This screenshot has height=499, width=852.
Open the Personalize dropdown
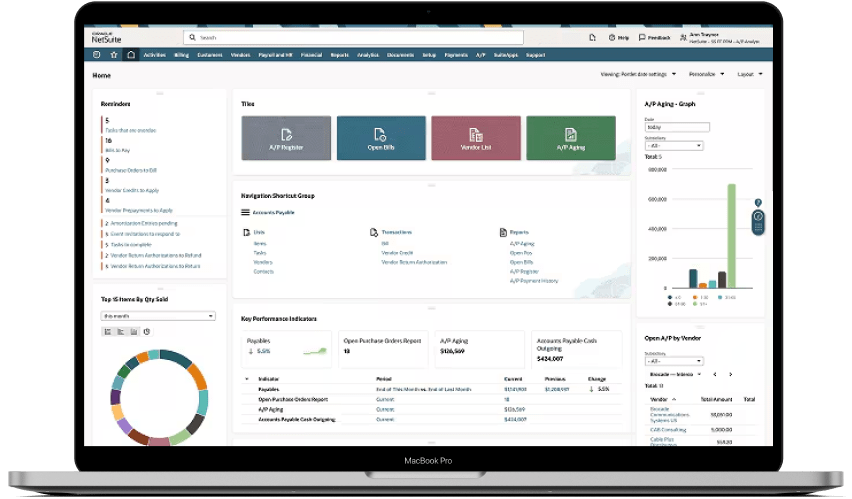click(706, 74)
